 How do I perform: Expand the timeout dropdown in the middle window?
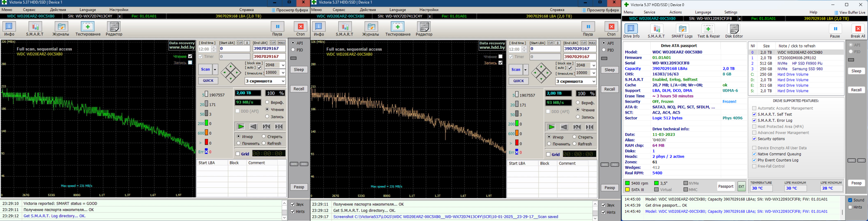[x=593, y=73]
